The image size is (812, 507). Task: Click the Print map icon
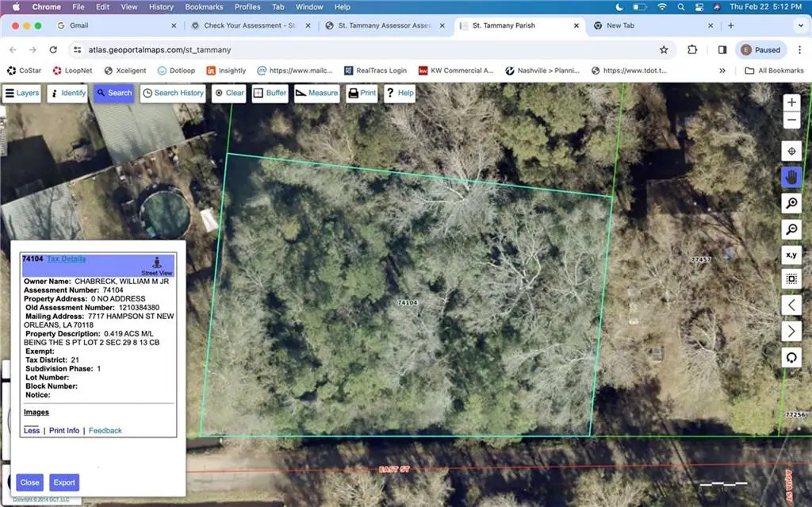(361, 93)
